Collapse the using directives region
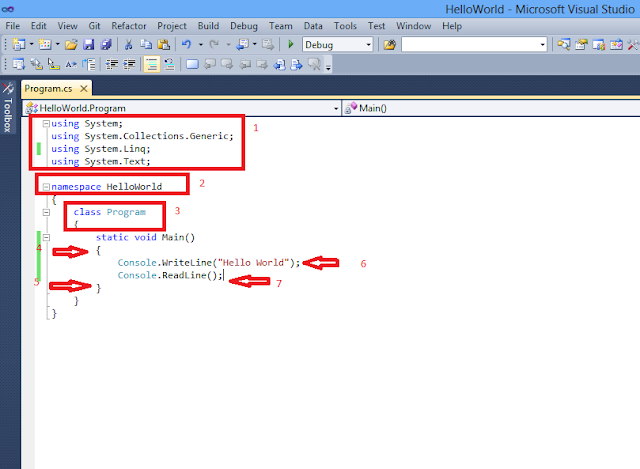 click(46, 124)
